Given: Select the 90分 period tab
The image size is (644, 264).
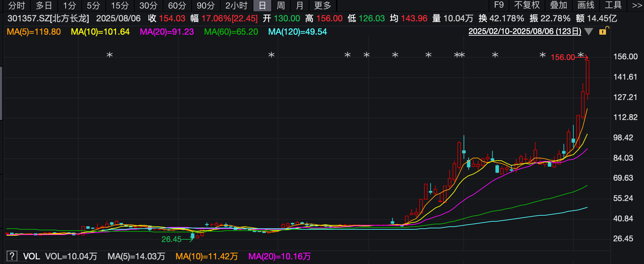Looking at the screenshot, I should [x=206, y=5].
